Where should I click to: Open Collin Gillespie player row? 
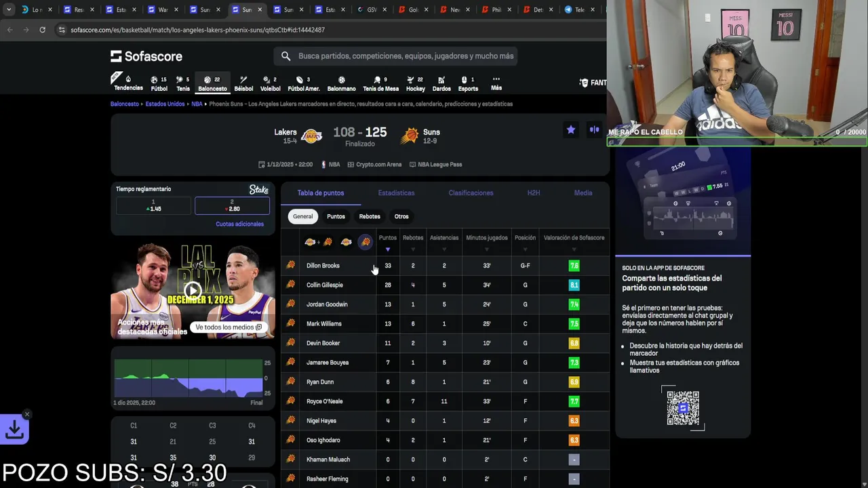click(446, 285)
